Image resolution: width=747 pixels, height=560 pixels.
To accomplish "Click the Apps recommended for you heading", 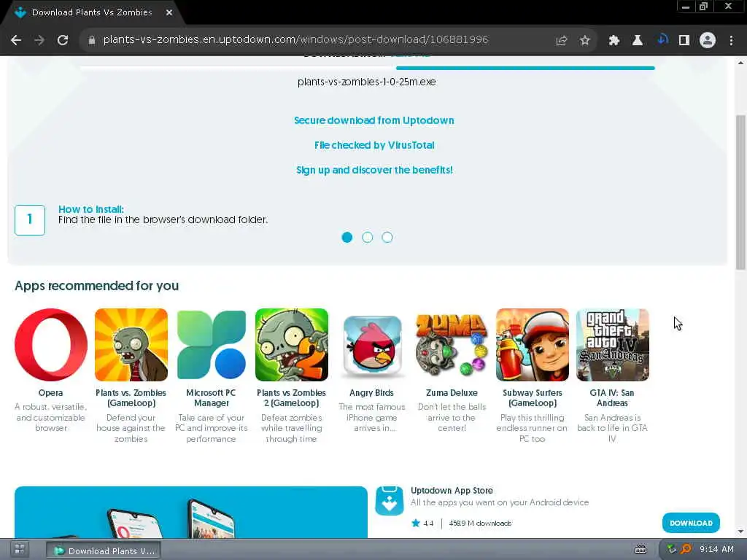I will tap(97, 286).
